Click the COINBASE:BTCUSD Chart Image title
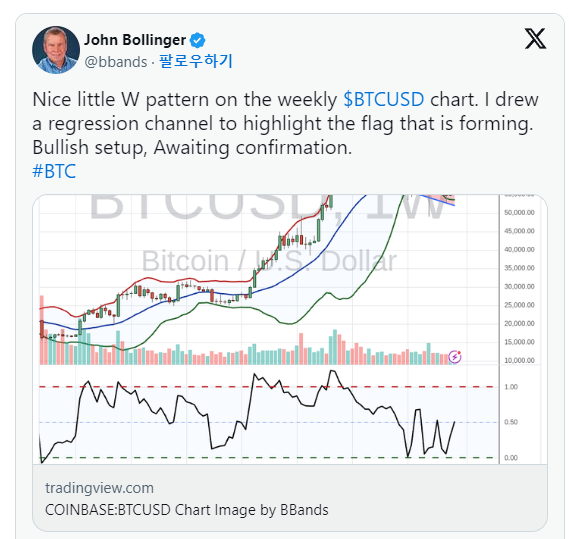Viewport: 569px width, 539px height. [x=187, y=510]
